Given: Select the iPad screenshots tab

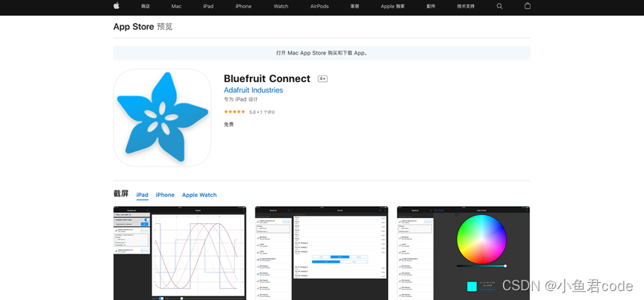Looking at the screenshot, I should [142, 195].
